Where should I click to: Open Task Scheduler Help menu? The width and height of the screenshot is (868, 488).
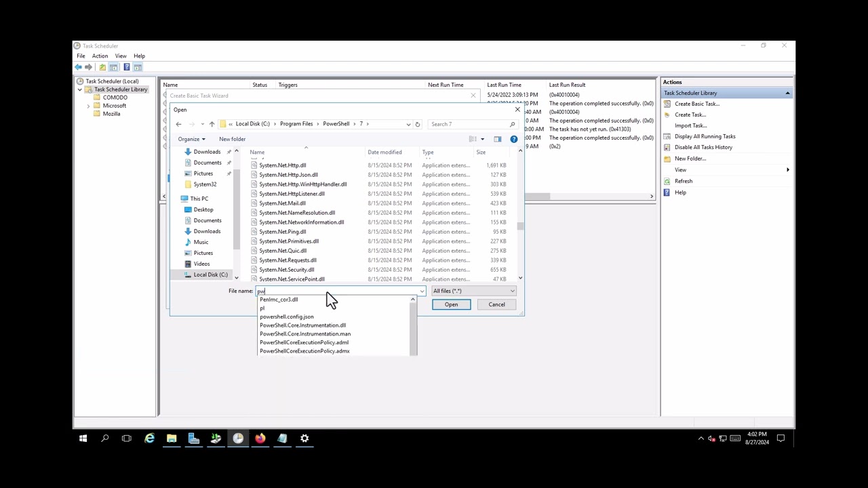tap(139, 56)
